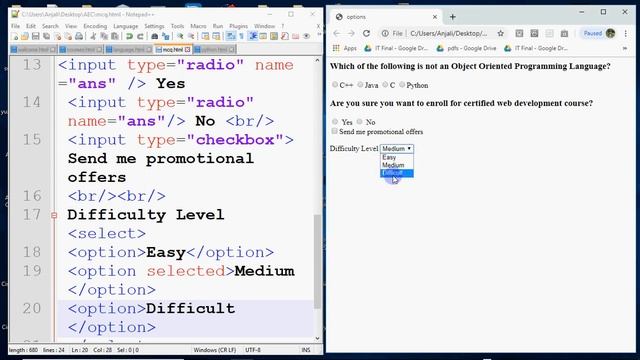
Task: Toggle the Word Wrap toolbar icon
Action: point(231,37)
